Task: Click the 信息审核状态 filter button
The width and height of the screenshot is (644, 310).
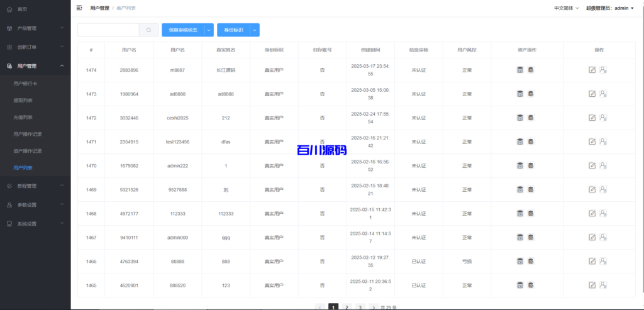Action: (x=183, y=30)
